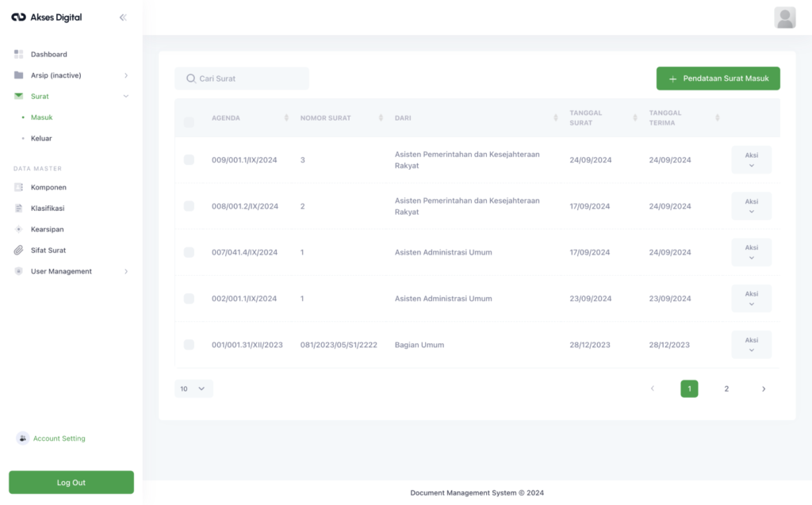Click the Pendataan Surat Masuk button
812x505 pixels.
tap(718, 78)
